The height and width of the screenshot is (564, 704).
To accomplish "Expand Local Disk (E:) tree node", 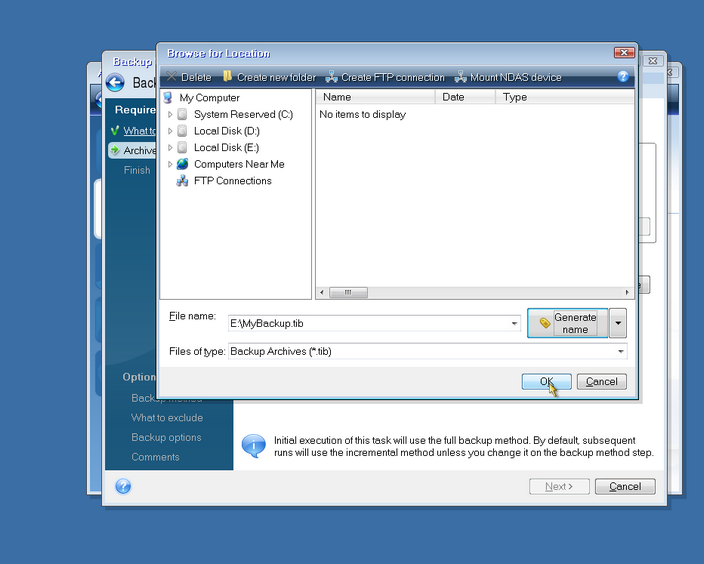I will [x=170, y=148].
